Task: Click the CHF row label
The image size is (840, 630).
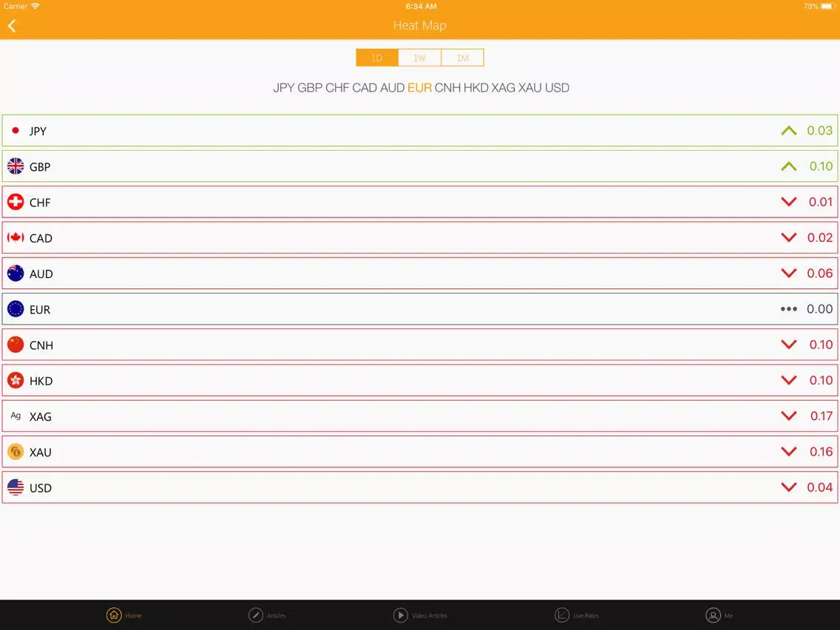Action: (40, 203)
